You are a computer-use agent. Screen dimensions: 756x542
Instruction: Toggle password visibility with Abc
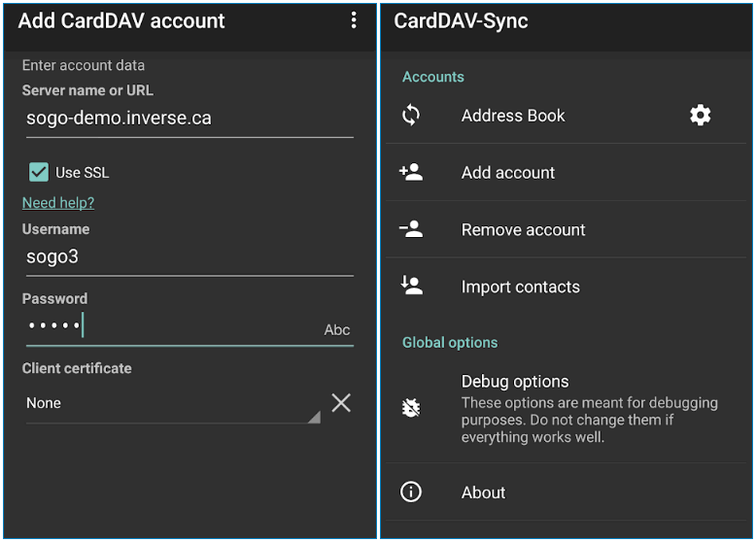(x=336, y=330)
